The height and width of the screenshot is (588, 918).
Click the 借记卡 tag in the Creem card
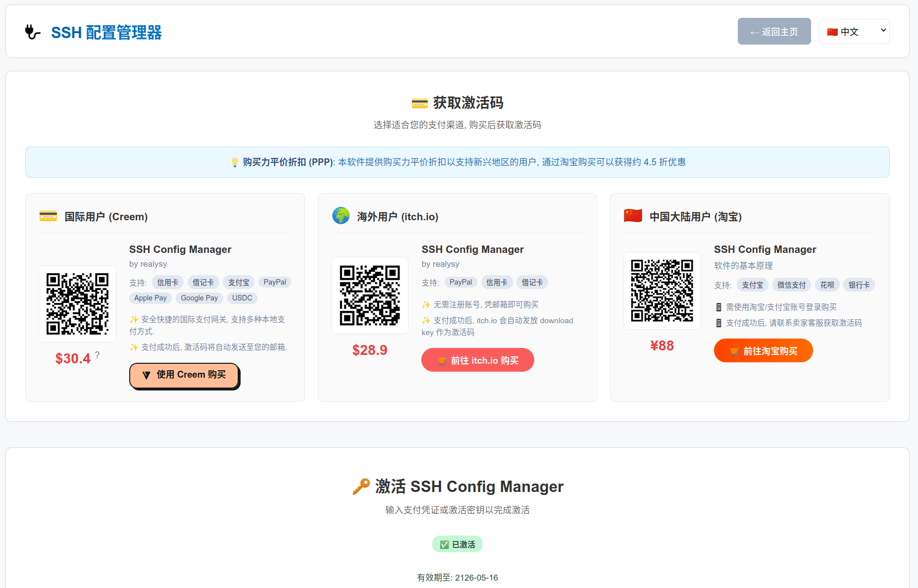(203, 282)
